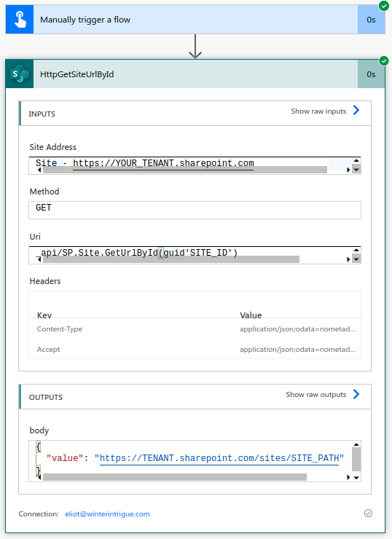392x539 pixels.
Task: Click scroll-down arrow in Site Address field
Action: point(356,170)
